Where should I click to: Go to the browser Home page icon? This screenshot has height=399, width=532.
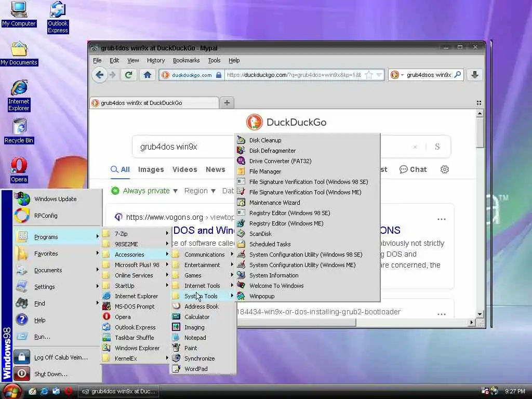[x=147, y=75]
